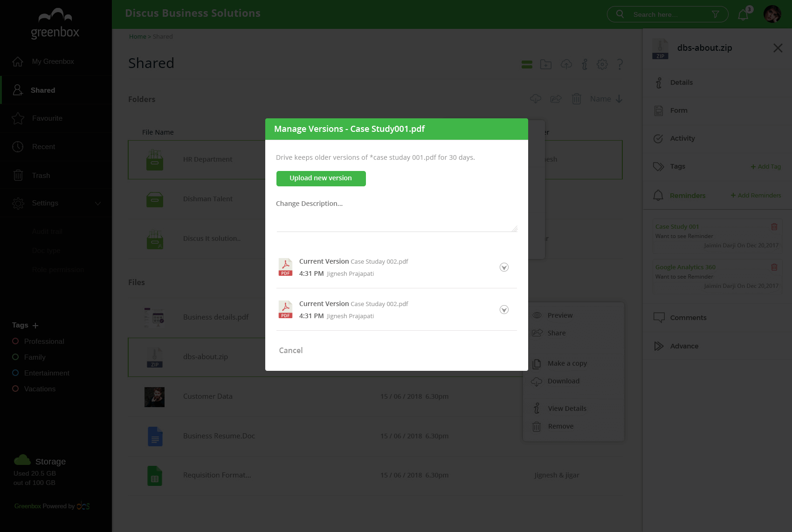
Task: Open the help question mark icon
Action: [x=620, y=64]
